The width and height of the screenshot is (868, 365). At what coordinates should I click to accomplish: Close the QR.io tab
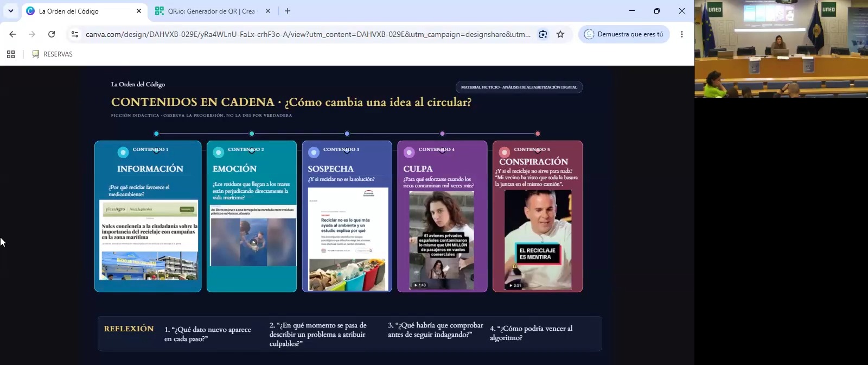point(267,11)
